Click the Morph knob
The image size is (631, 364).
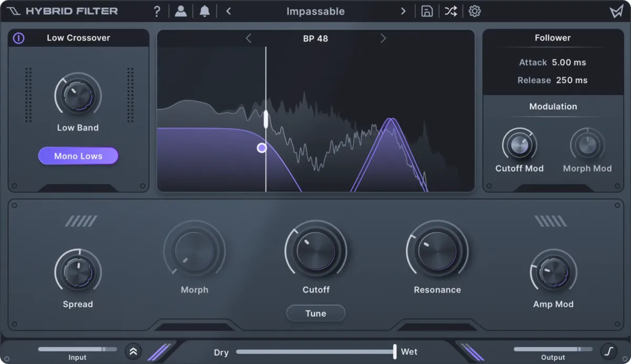(x=195, y=251)
